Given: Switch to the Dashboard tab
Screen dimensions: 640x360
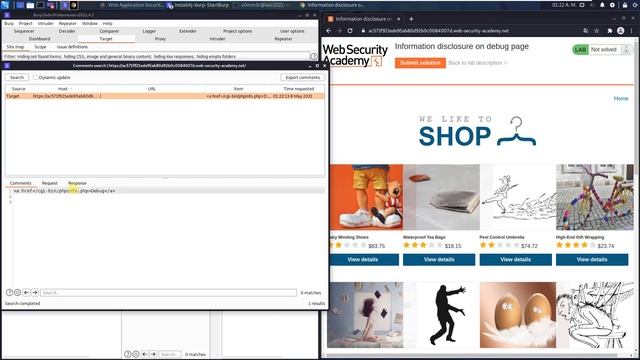Looking at the screenshot, I should [x=39, y=39].
